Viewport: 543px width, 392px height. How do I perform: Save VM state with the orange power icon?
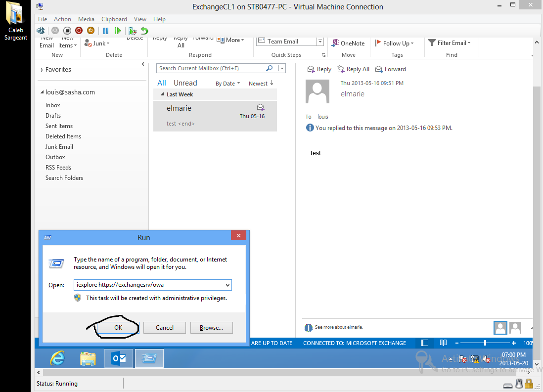point(90,31)
